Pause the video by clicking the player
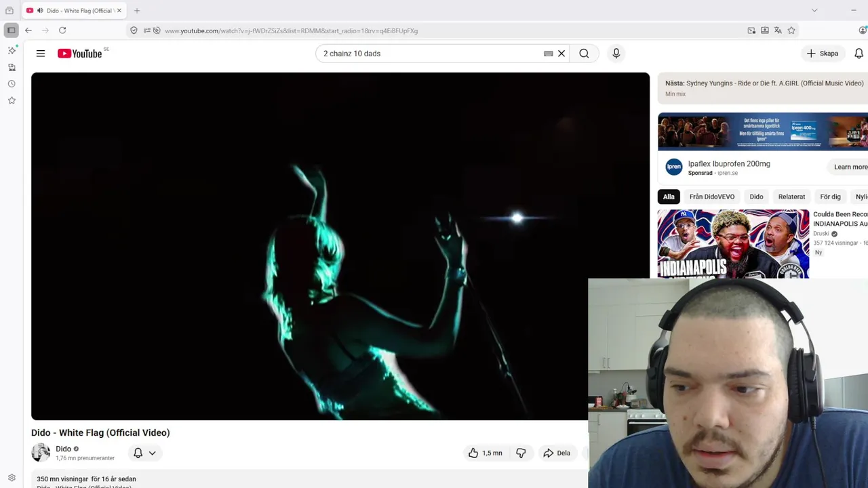Viewport: 868px width, 488px height. [340, 246]
